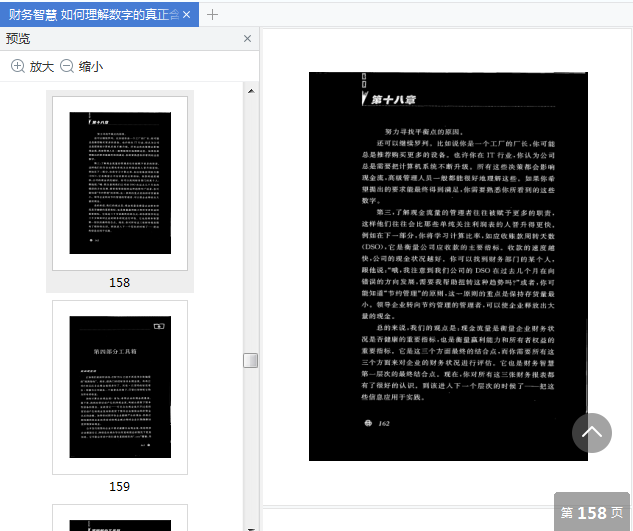Click the 放大 zoom-in magnifier icon
Screen dimensions: 633x531
[x=17, y=66]
